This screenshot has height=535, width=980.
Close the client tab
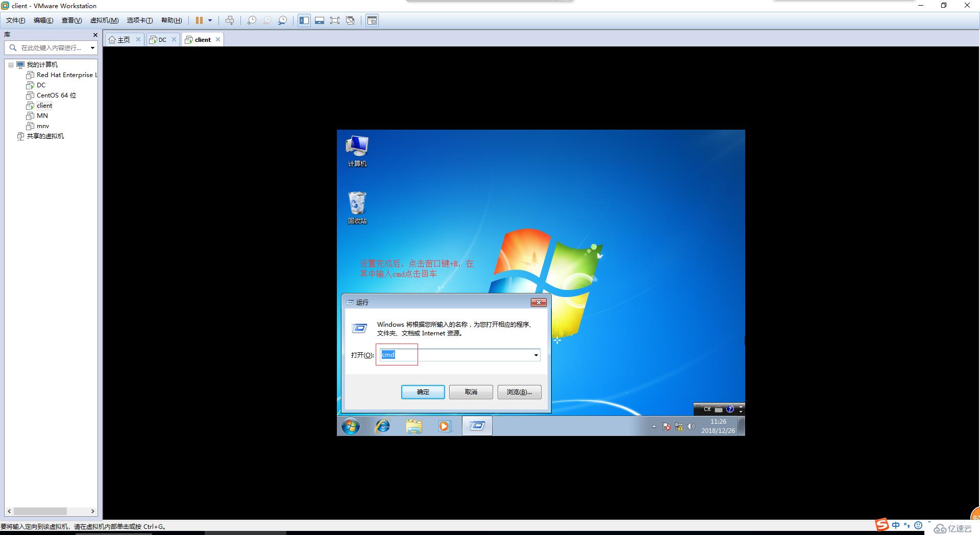tap(218, 39)
